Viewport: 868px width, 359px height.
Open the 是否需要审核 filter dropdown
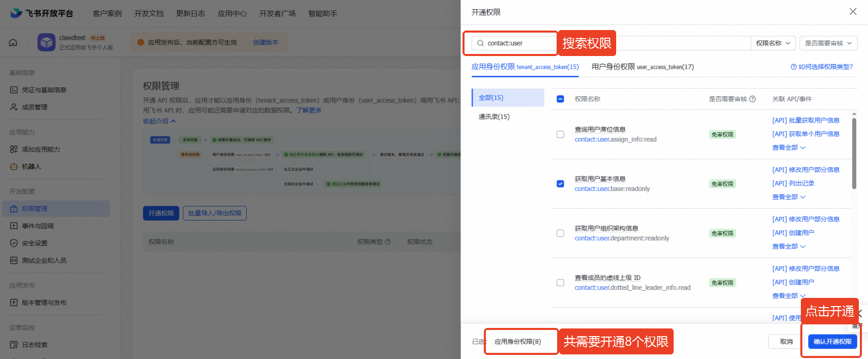tap(828, 43)
